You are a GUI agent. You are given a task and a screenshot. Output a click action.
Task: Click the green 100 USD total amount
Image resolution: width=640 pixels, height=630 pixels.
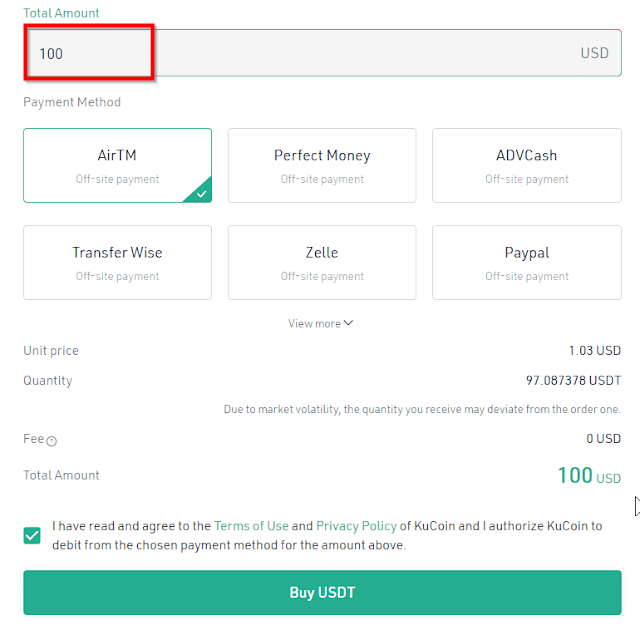point(588,476)
